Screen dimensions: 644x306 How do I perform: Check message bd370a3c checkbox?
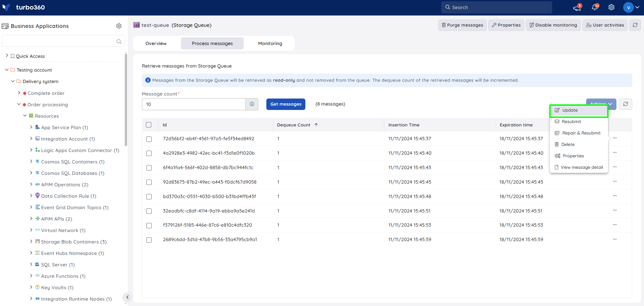pos(149,197)
